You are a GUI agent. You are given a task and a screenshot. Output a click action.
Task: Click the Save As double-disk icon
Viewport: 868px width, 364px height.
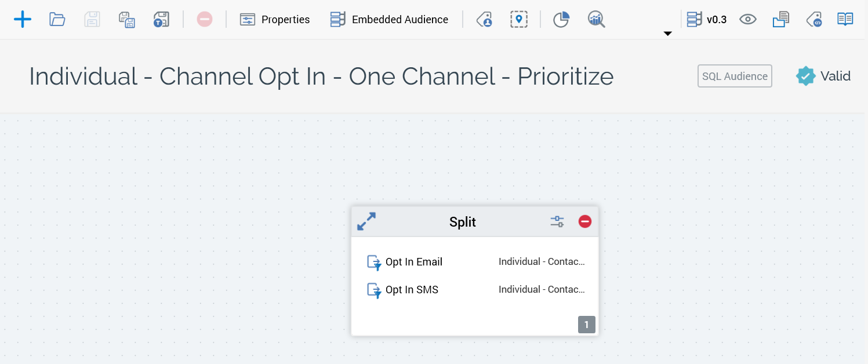(x=127, y=19)
